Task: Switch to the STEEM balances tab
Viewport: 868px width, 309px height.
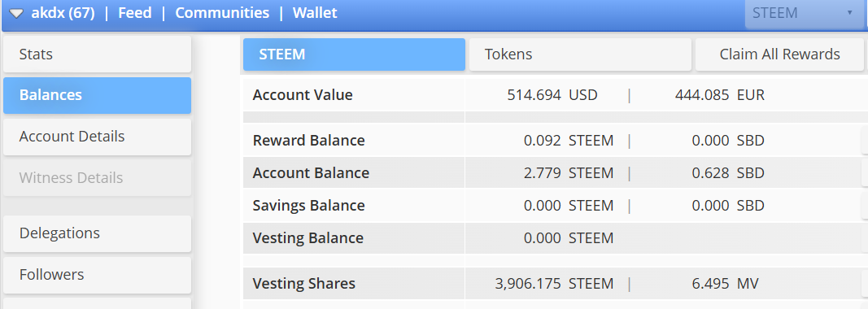Action: point(355,54)
